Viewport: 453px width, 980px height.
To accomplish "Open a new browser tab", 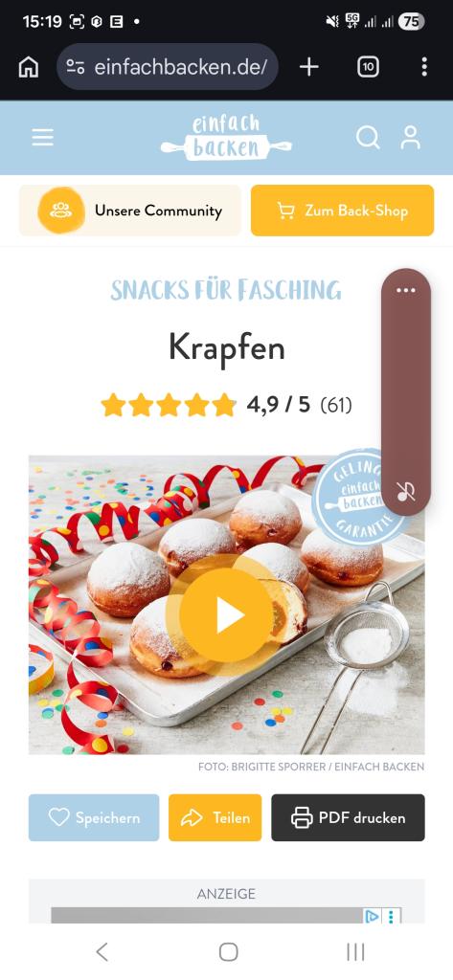I will [x=309, y=67].
